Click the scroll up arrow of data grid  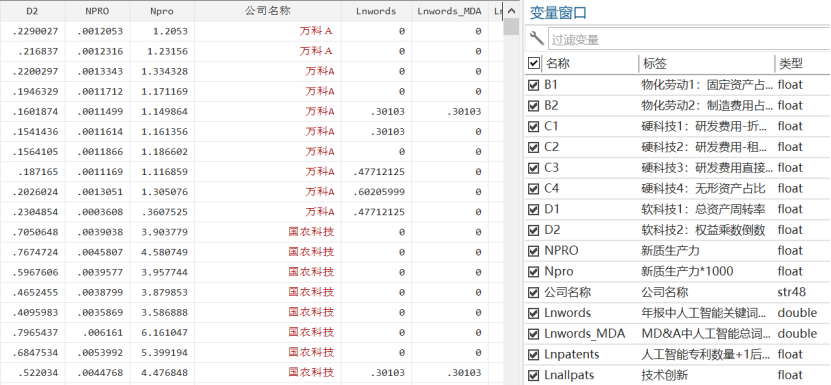pyautogui.click(x=511, y=11)
